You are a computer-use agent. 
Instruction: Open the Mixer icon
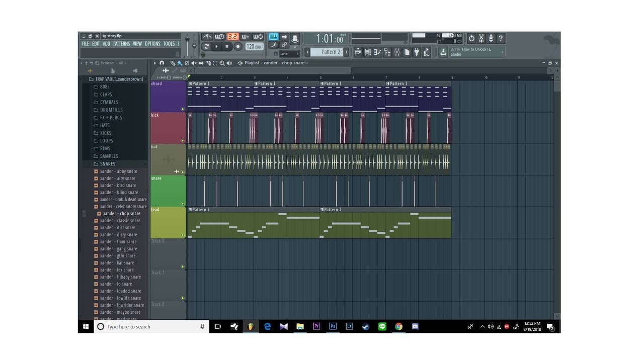397,52
